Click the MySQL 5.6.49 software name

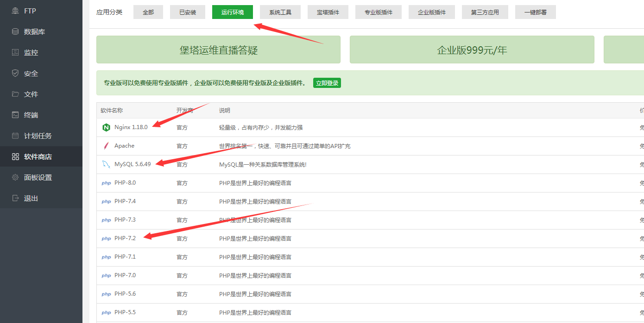(133, 164)
